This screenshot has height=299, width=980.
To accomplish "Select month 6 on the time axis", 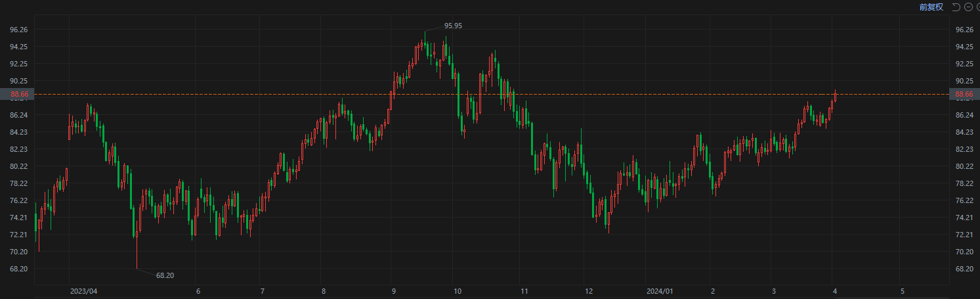I will click(198, 290).
